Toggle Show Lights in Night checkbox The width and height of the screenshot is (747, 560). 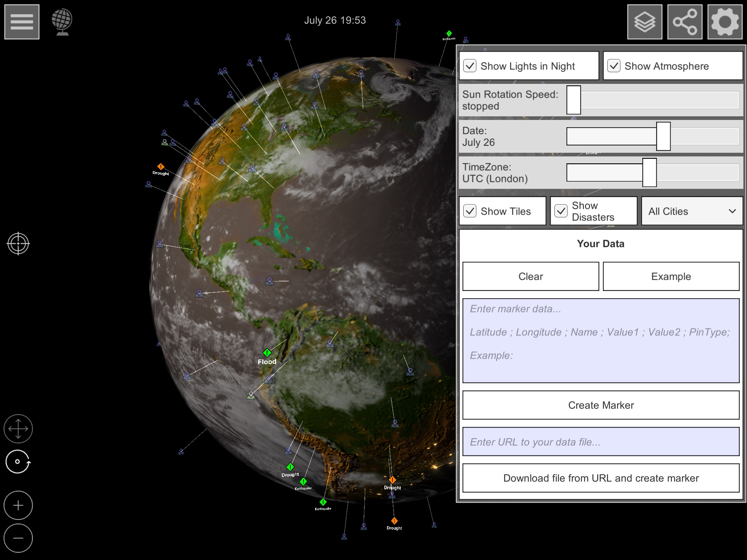click(471, 66)
